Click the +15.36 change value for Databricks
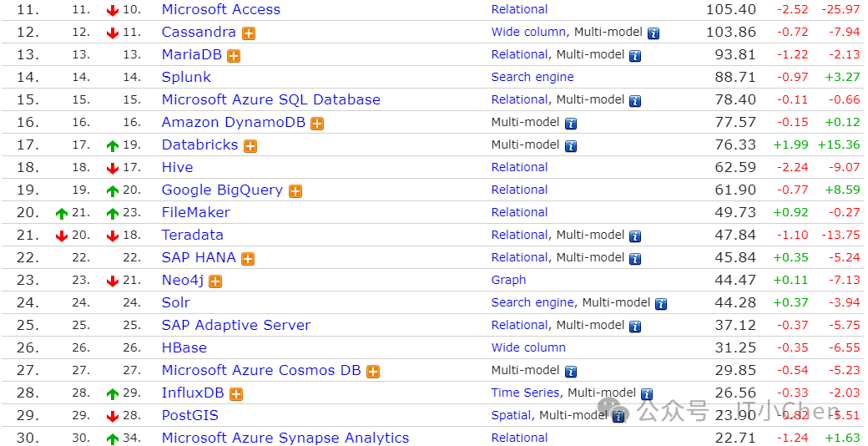Image resolution: width=868 pixels, height=446 pixels. [839, 144]
